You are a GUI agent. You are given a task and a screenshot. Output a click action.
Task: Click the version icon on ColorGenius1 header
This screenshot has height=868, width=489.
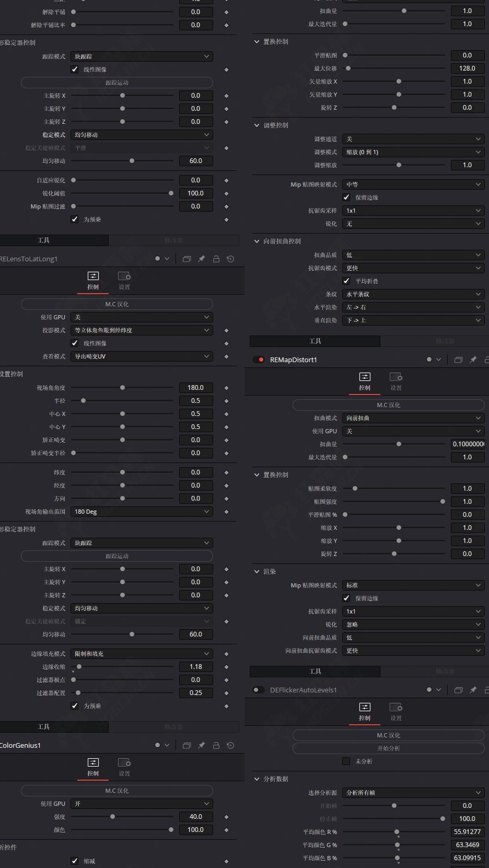[x=187, y=745]
